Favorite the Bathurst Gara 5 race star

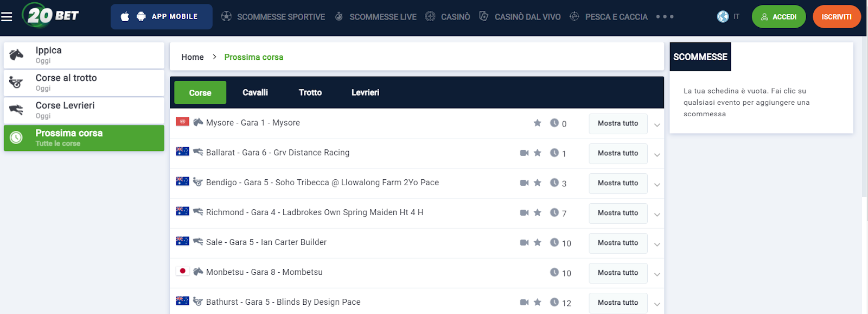point(538,303)
